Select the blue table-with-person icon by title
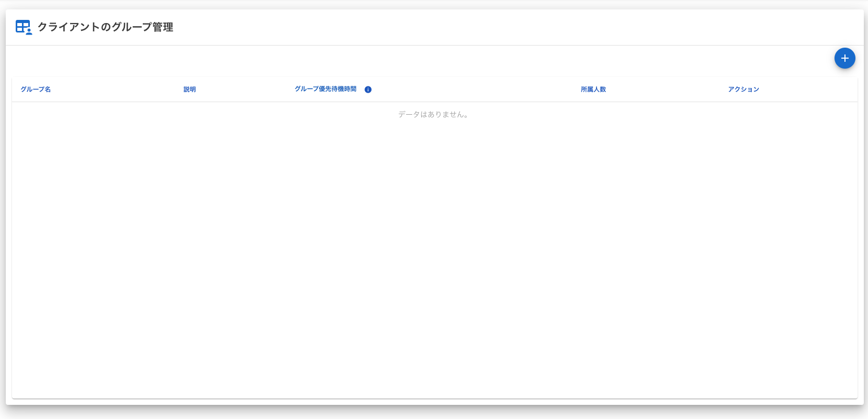 click(x=24, y=27)
